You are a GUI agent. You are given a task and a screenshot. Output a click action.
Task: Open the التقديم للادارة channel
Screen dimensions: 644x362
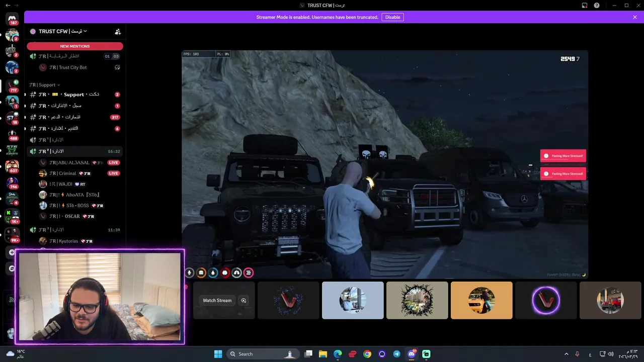[x=74, y=128]
